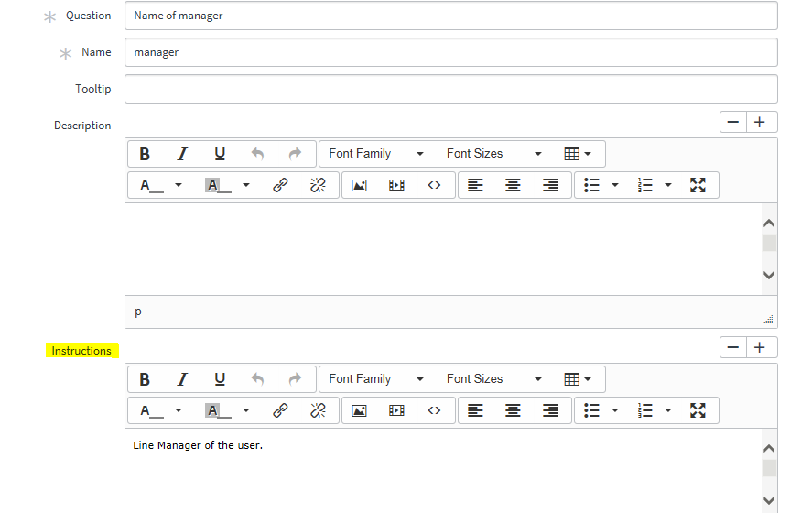Apply numbered list in Instructions editor
812x513 pixels.
pos(644,410)
